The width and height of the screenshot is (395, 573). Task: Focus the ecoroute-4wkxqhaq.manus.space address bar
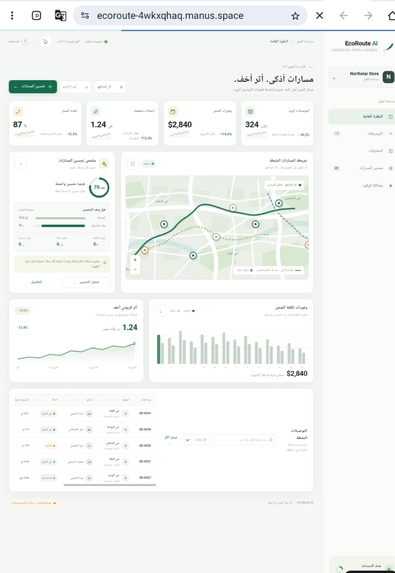point(170,15)
